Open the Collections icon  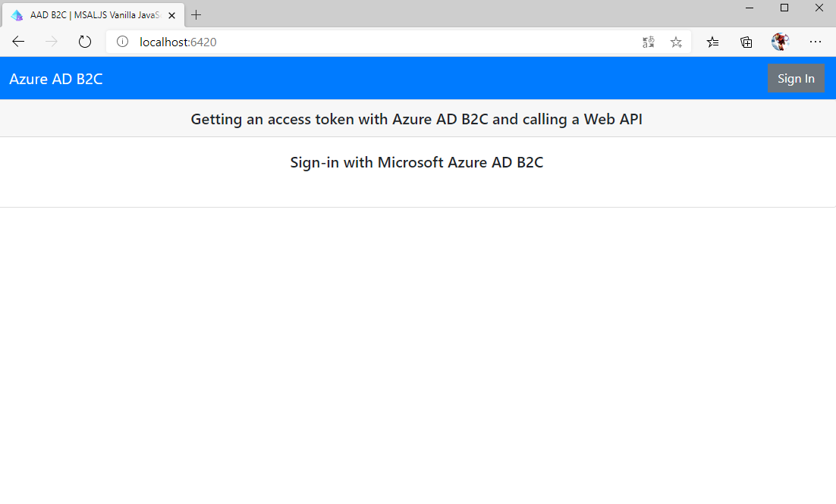746,42
